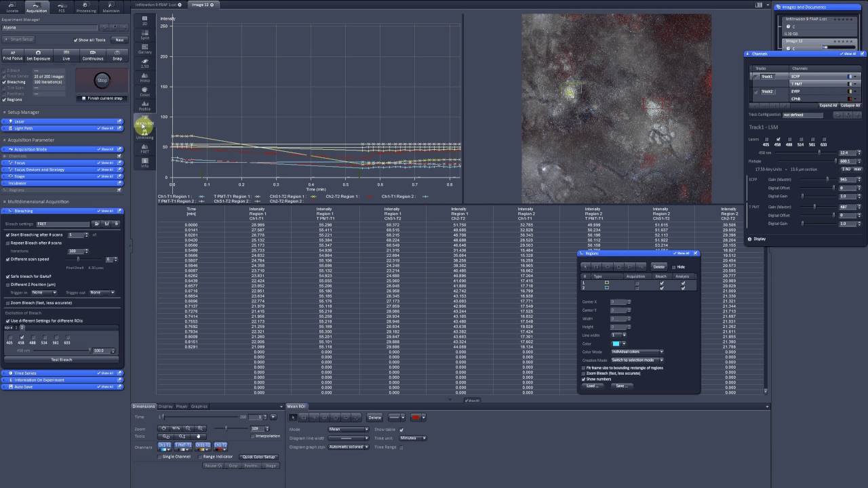Click Load in the Regions dialog

pos(592,386)
